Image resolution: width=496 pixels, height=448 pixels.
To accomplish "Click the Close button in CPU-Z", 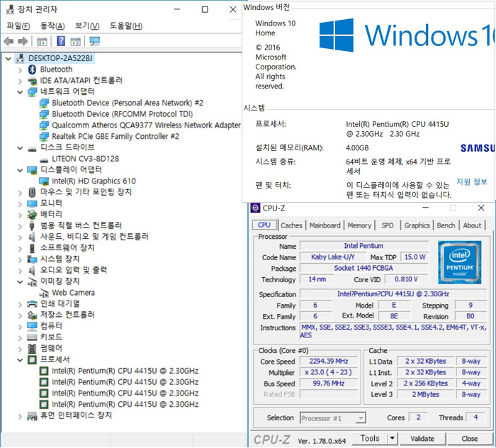I will (469, 439).
